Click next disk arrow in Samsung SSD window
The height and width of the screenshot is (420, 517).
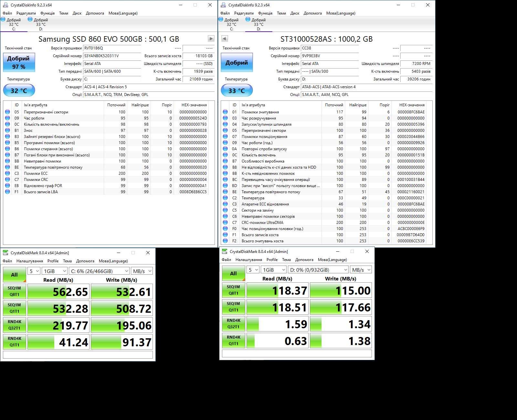[211, 39]
